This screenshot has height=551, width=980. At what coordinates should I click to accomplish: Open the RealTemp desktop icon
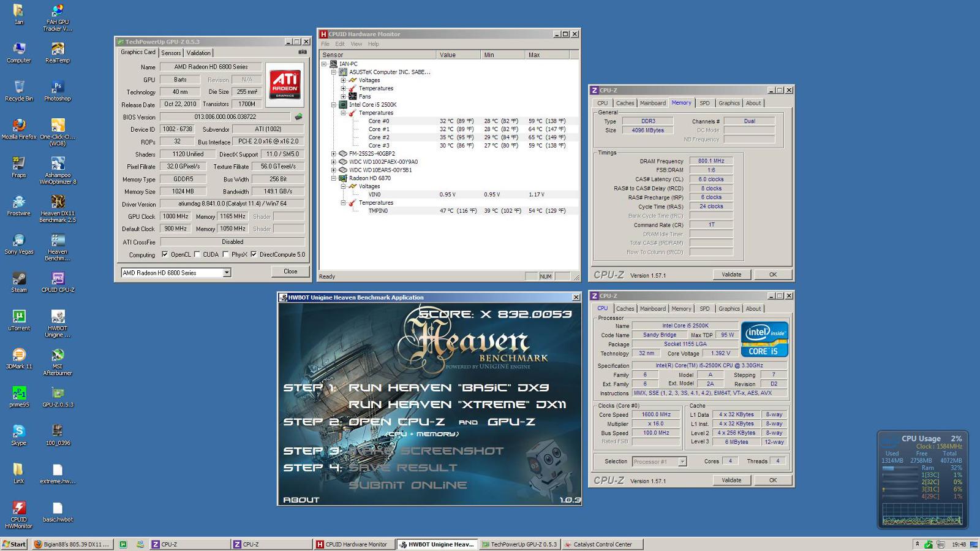pyautogui.click(x=57, y=53)
